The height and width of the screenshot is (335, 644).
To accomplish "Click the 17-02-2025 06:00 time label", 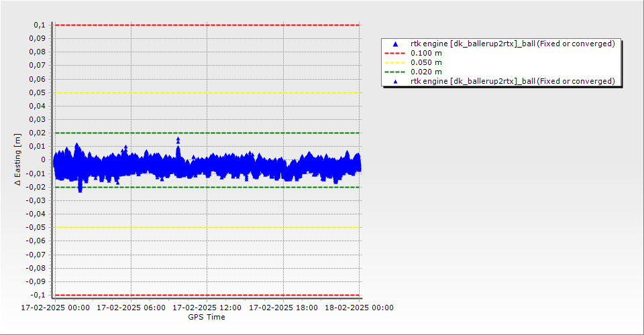I will pos(131,308).
